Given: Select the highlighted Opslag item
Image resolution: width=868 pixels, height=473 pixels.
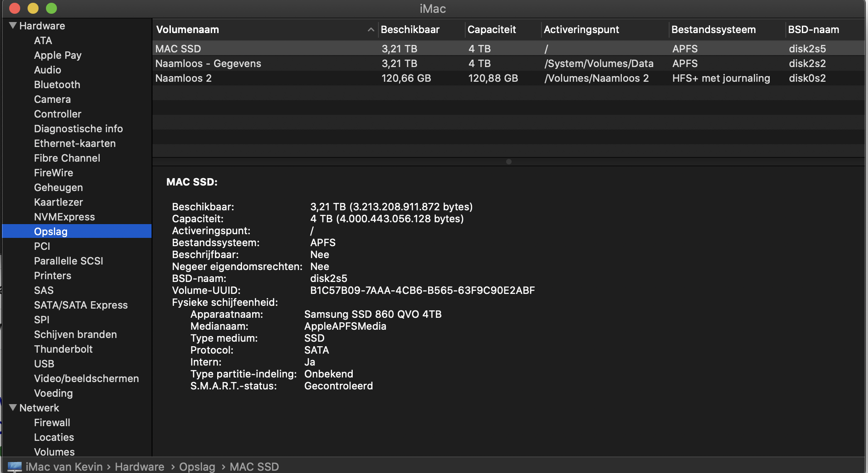Looking at the screenshot, I should (77, 231).
